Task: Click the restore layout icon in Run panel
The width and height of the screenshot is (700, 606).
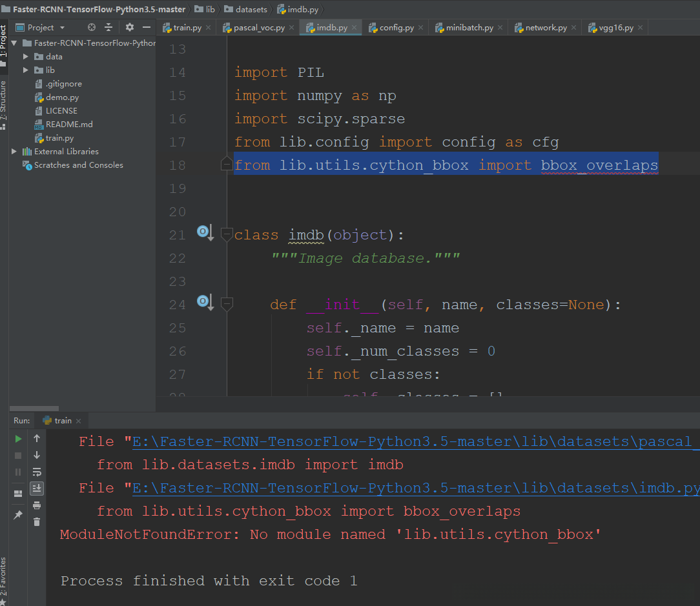Action: tap(19, 494)
